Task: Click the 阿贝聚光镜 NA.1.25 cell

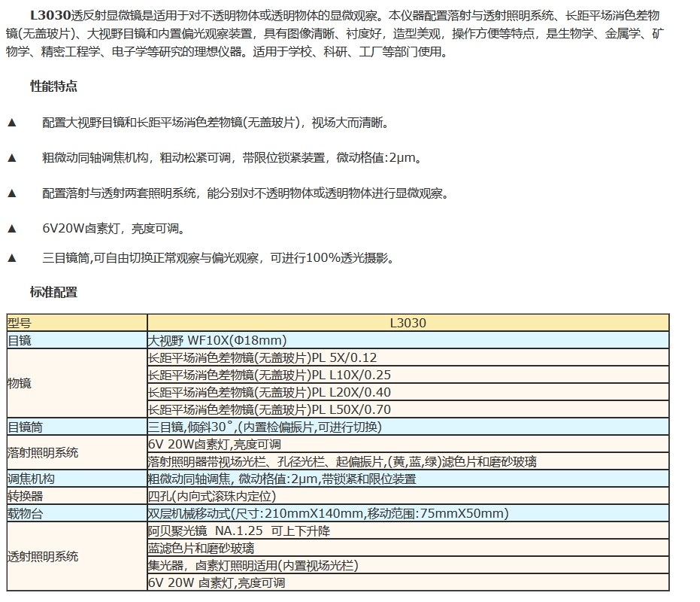Action: (239, 531)
